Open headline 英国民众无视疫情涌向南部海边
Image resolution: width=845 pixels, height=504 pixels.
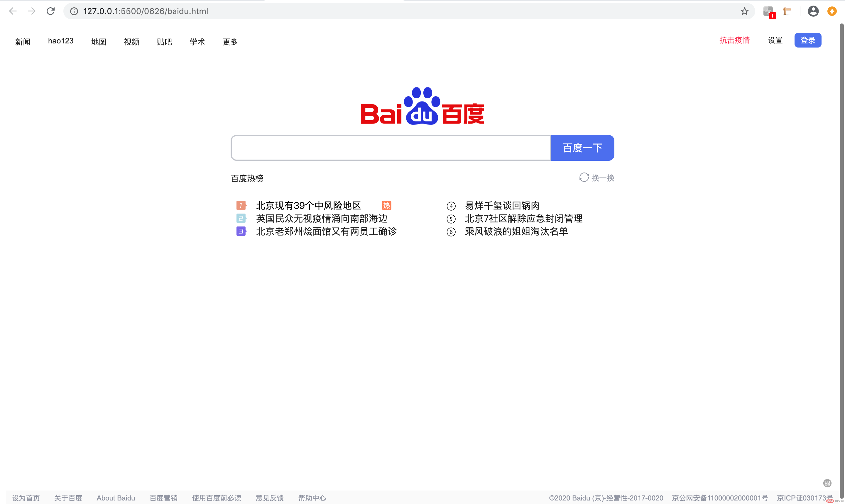322,218
